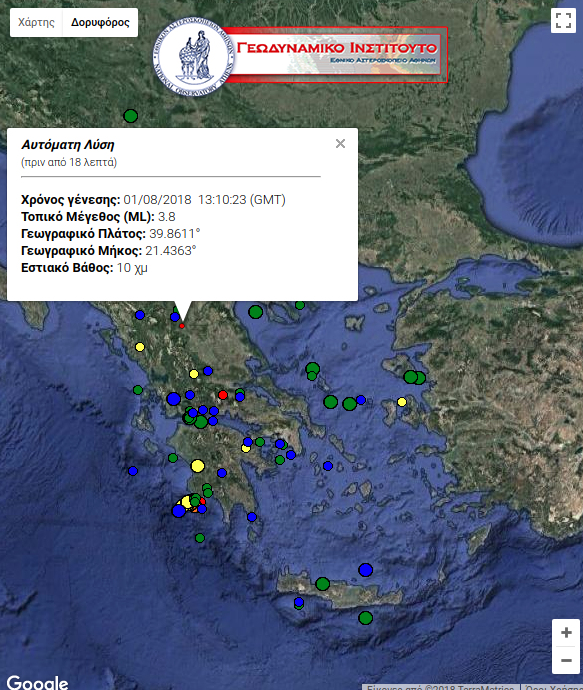This screenshot has width=583, height=690.
Task: Select the yellow marker near Chios island
Action: [402, 402]
